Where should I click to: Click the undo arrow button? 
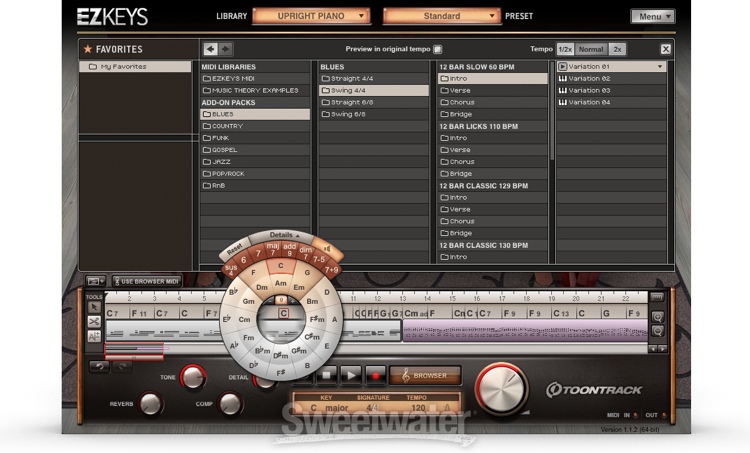click(x=99, y=366)
